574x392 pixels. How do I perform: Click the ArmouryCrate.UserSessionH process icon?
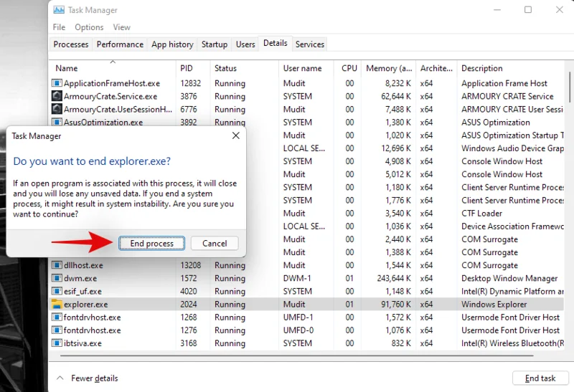(57, 110)
